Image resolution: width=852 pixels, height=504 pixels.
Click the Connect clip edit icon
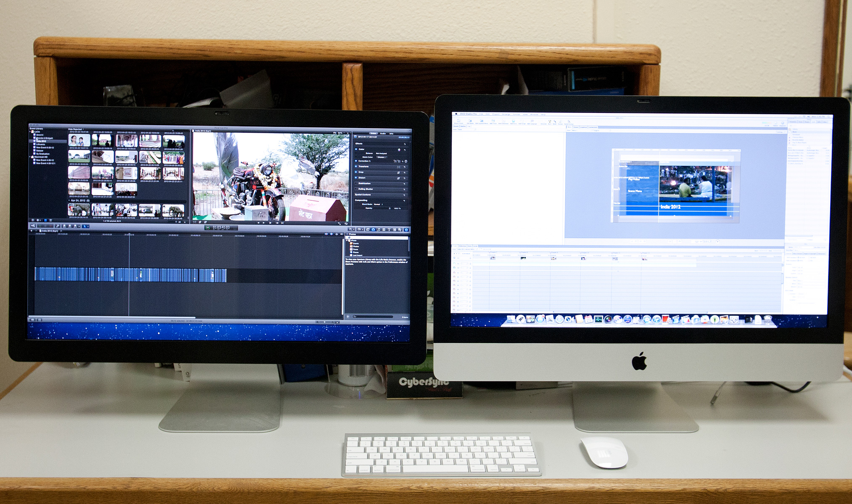pyautogui.click(x=64, y=226)
